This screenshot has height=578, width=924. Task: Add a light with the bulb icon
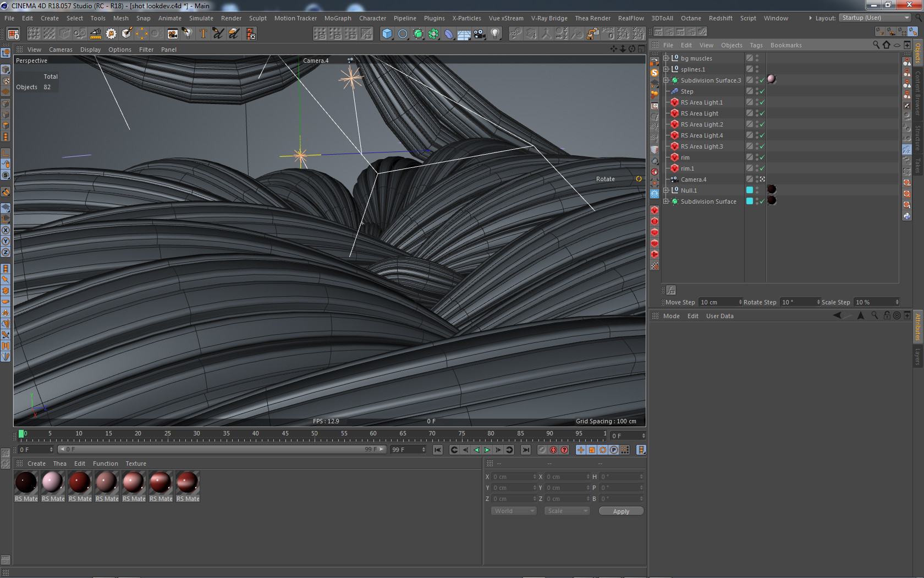click(495, 34)
